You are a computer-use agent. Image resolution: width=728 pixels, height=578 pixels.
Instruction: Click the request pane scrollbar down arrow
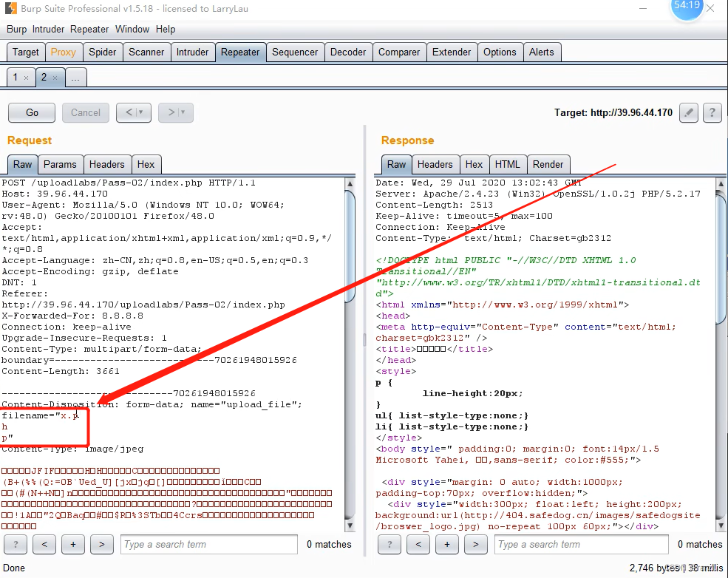point(350,526)
